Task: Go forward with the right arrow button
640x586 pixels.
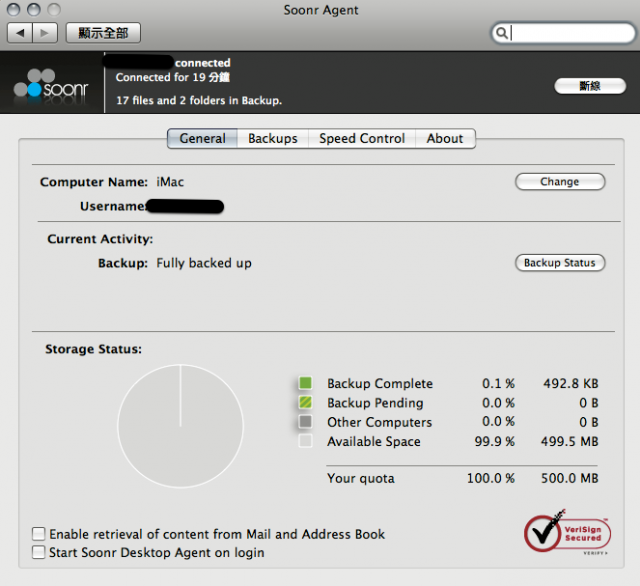Action: (45, 33)
